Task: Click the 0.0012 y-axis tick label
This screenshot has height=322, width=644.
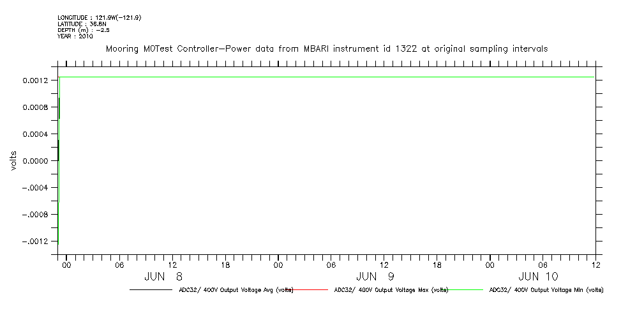Action: [36, 80]
